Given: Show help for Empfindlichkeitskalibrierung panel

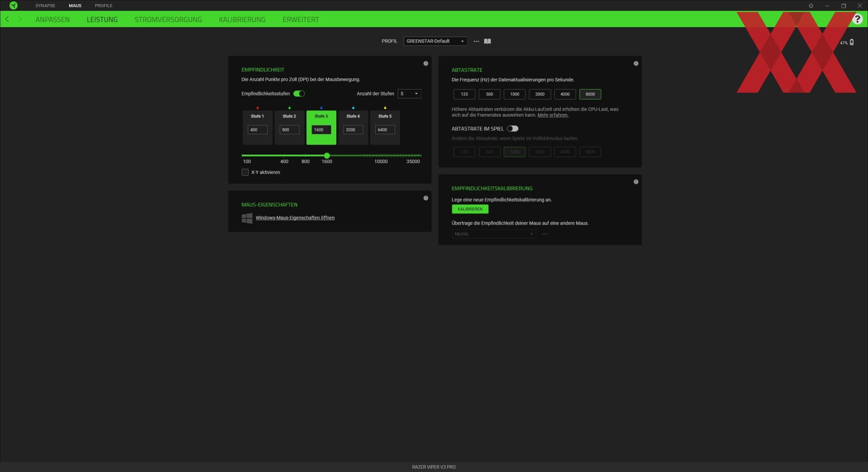Looking at the screenshot, I should pos(636,182).
